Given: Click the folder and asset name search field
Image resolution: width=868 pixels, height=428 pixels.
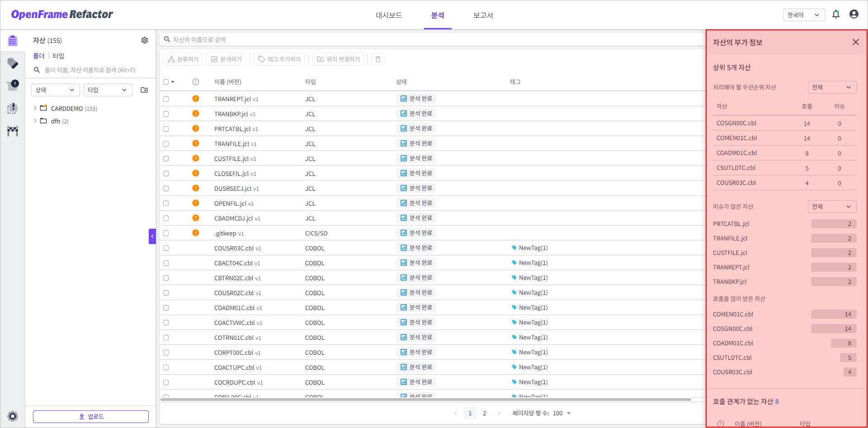Looking at the screenshot, I should coord(90,70).
